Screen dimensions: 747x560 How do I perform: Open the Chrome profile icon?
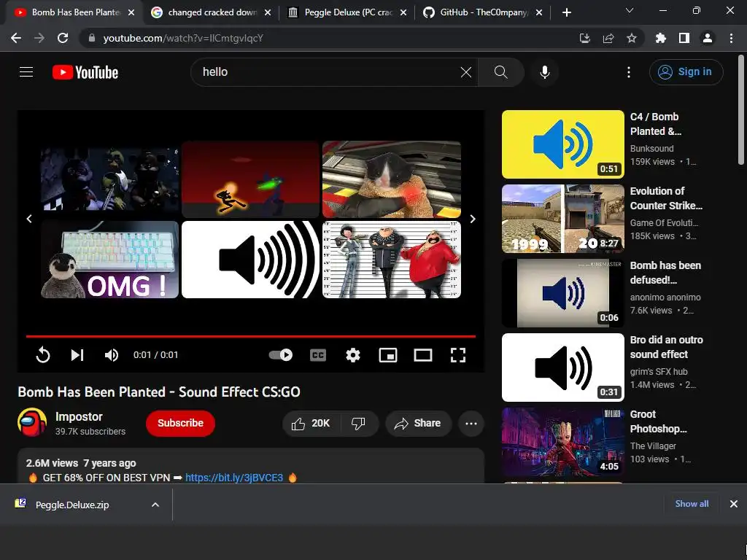click(x=708, y=38)
